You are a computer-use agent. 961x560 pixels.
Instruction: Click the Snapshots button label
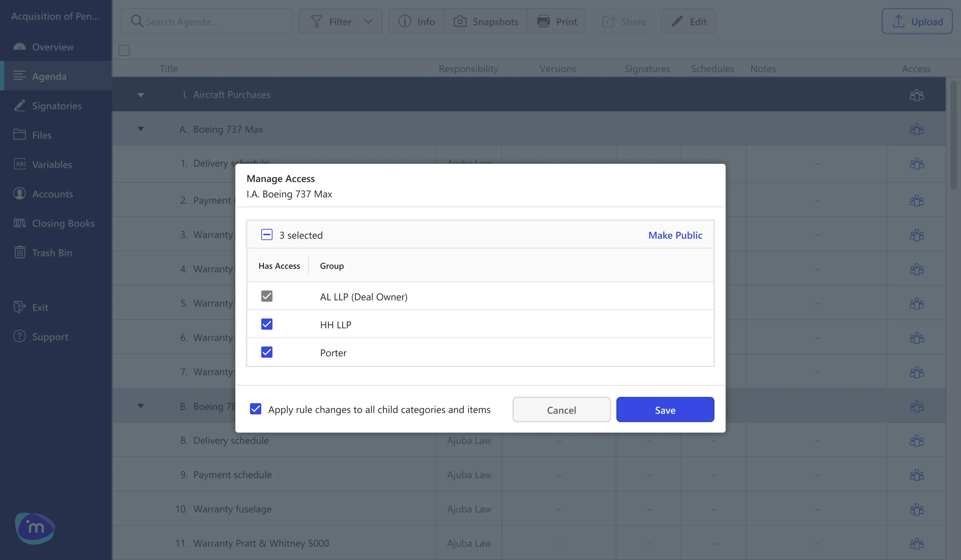(x=495, y=22)
